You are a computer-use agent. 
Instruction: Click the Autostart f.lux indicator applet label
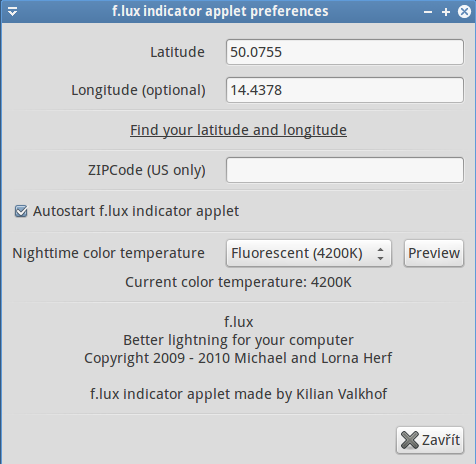[136, 211]
